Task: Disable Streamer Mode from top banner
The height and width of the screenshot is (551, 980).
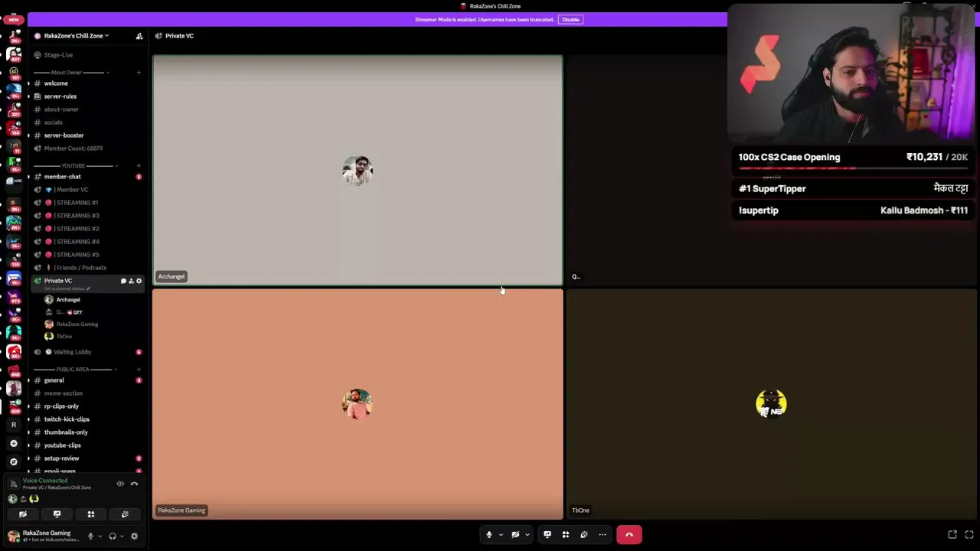Action: [570, 19]
